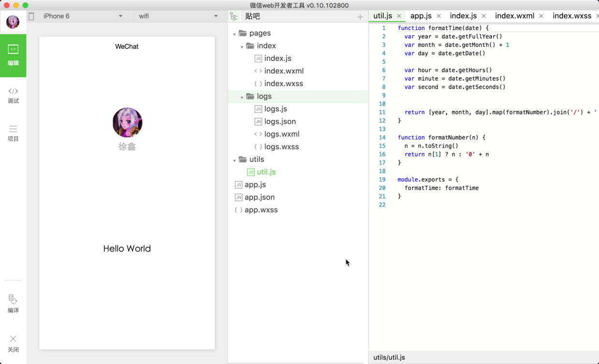599x364 pixels.
Task: Open index.wxml in file tree
Action: click(284, 71)
